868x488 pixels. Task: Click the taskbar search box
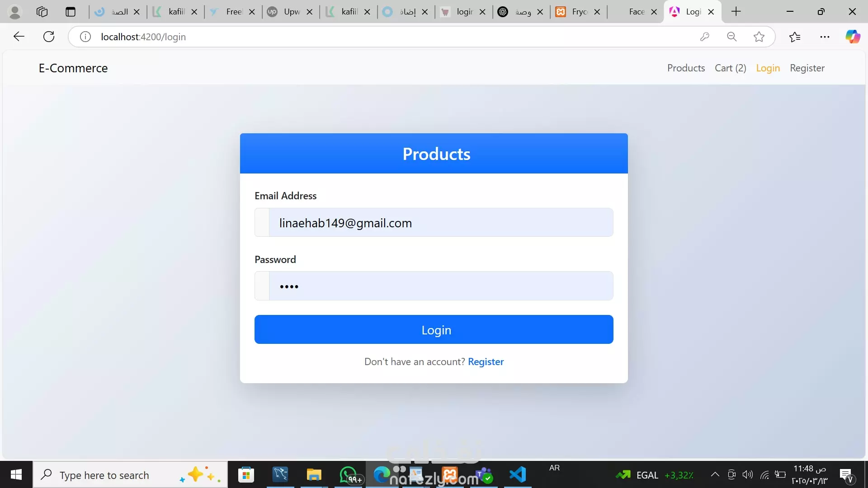[x=131, y=474]
